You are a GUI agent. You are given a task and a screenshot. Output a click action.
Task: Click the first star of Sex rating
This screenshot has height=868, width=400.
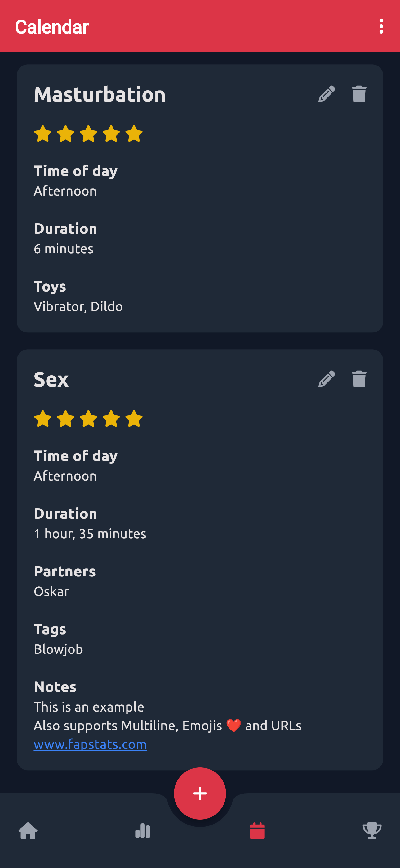tap(43, 419)
